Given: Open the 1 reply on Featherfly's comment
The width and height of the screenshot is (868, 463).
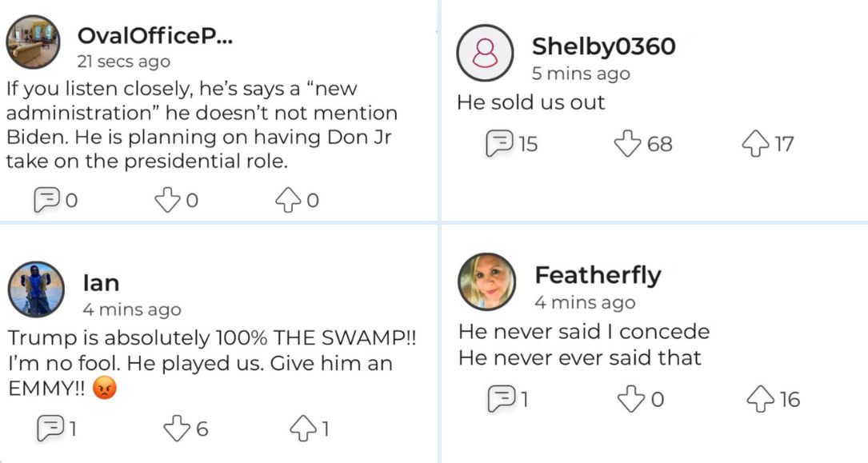Looking at the screenshot, I should click(x=502, y=397).
